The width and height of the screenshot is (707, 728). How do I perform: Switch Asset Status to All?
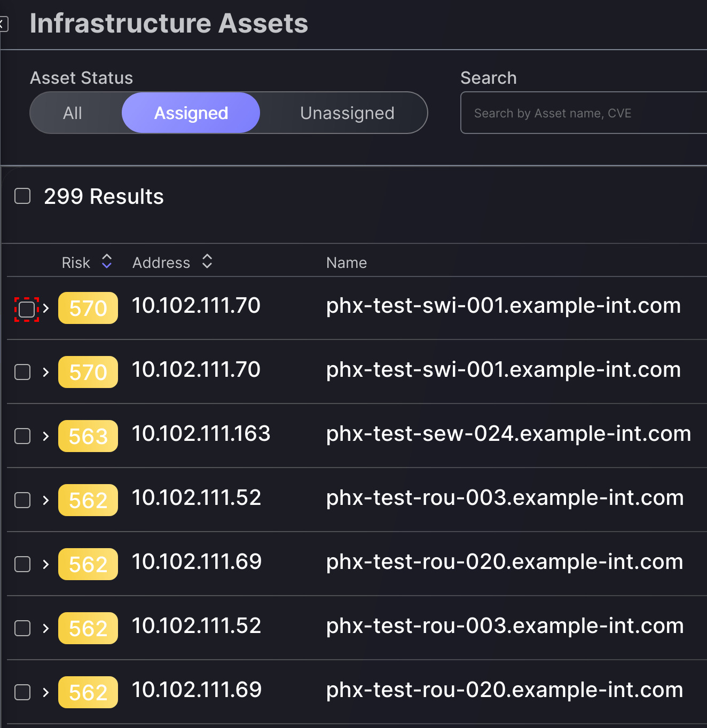(x=73, y=113)
